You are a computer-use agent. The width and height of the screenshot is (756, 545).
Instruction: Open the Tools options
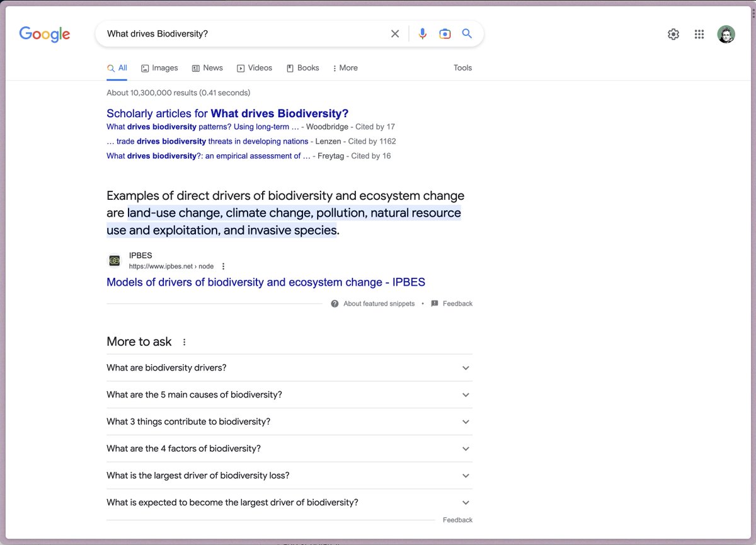(x=462, y=68)
